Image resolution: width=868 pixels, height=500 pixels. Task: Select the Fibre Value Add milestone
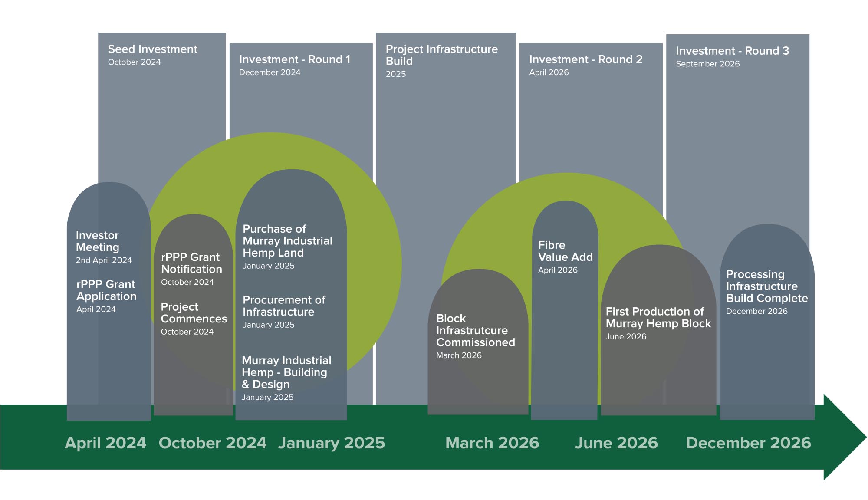[564, 251]
